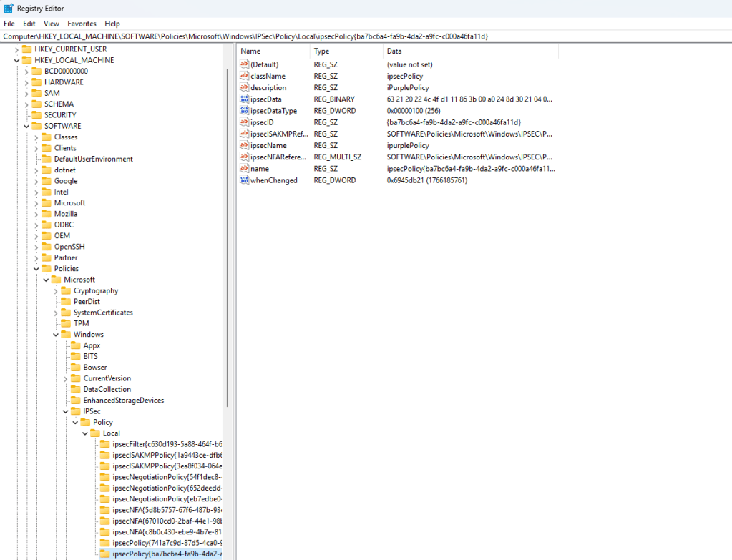Click the ipsecData binary value icon
Image resolution: width=732 pixels, height=560 pixels.
(245, 99)
